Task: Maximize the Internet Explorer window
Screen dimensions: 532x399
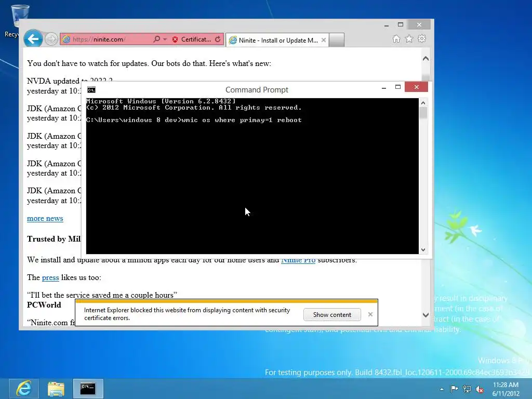Action: pyautogui.click(x=401, y=25)
